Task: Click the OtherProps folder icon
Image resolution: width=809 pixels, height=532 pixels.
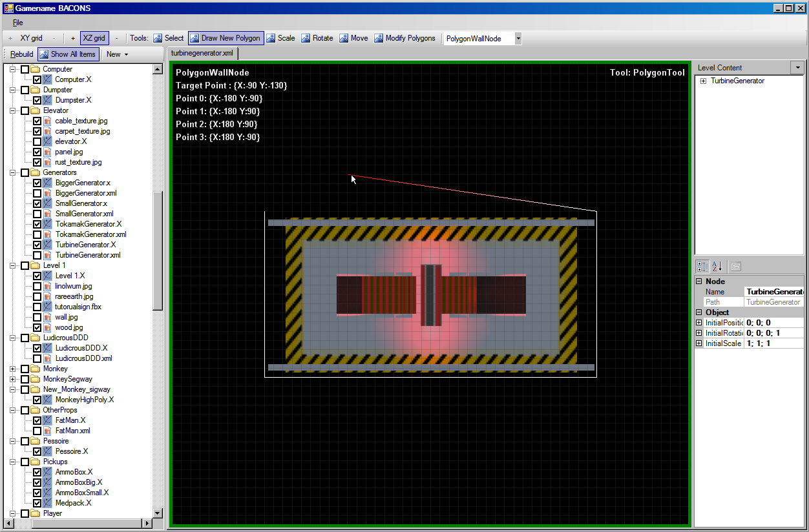Action: [x=35, y=410]
